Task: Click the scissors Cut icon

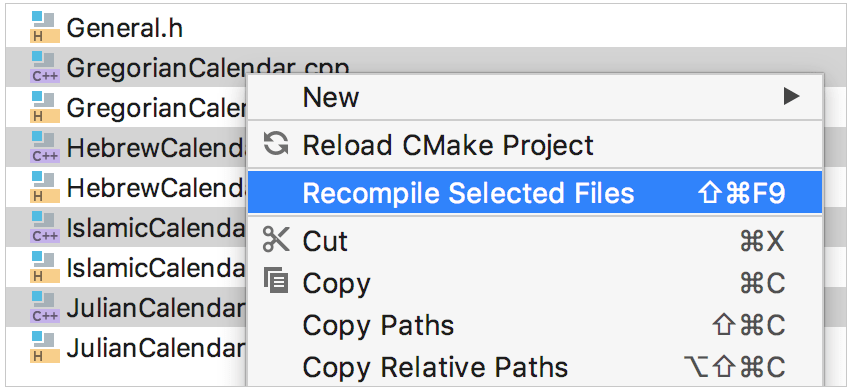Action: tap(276, 239)
